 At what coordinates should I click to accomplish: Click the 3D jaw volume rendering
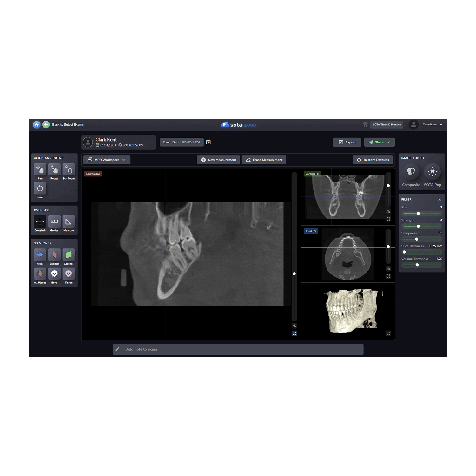point(352,311)
